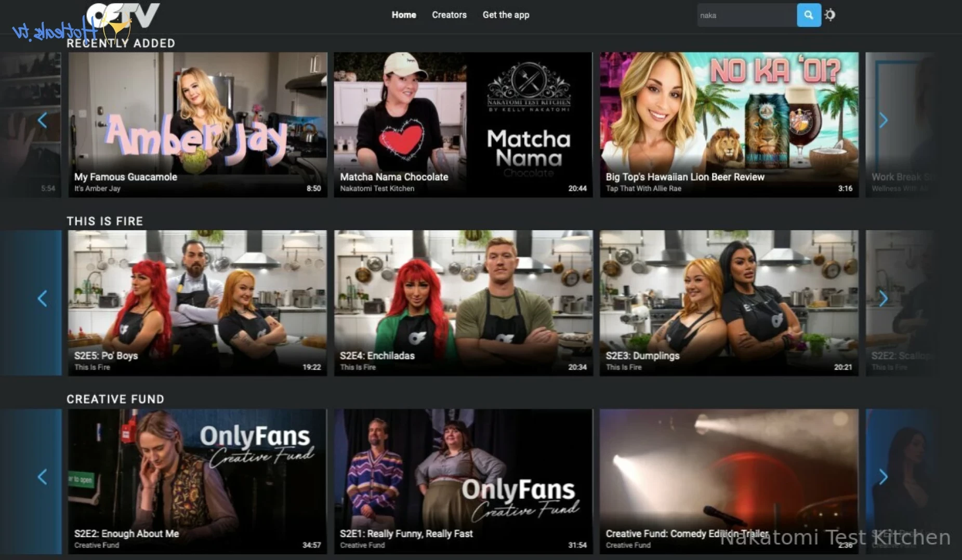Screen dimensions: 962x560
Task: Go to previous items in Creative Fund
Action: pos(43,476)
